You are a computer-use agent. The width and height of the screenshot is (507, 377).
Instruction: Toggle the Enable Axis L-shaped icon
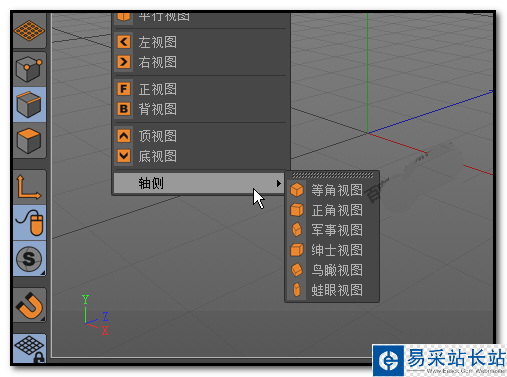29,187
